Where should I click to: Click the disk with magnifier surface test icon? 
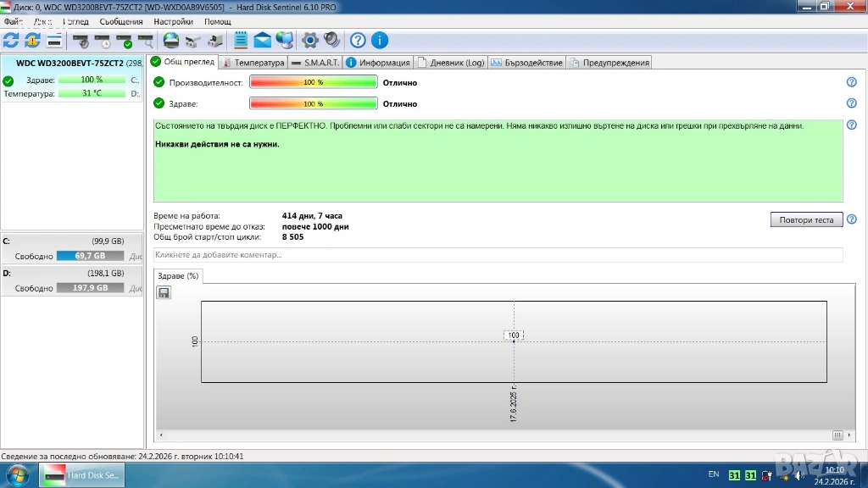click(146, 40)
